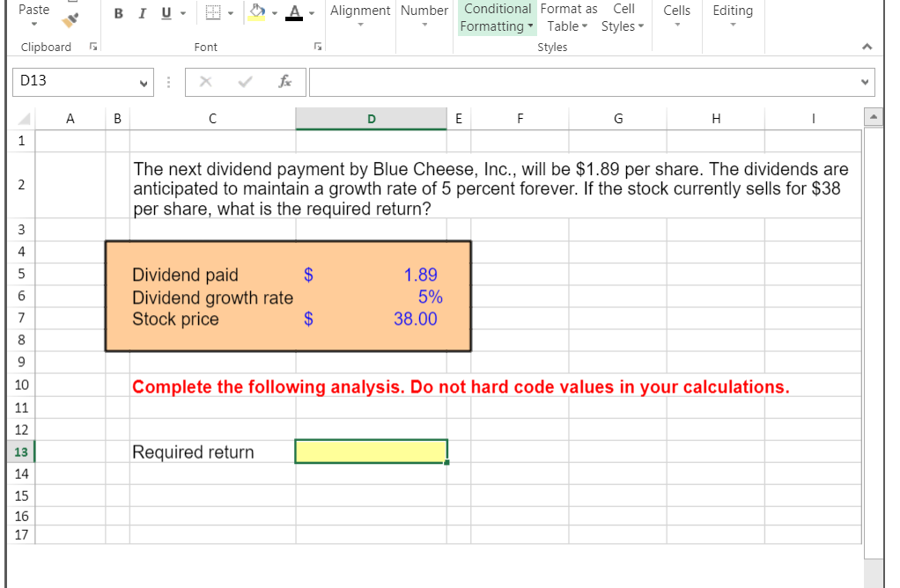Image resolution: width=900 pixels, height=588 pixels.
Task: Open the Conditional Formatting menu
Action: click(x=497, y=18)
